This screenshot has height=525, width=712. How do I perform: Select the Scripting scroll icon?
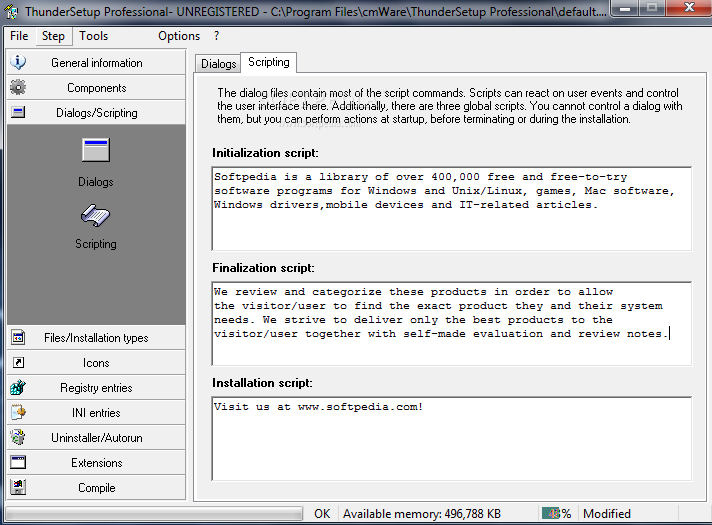point(95,215)
